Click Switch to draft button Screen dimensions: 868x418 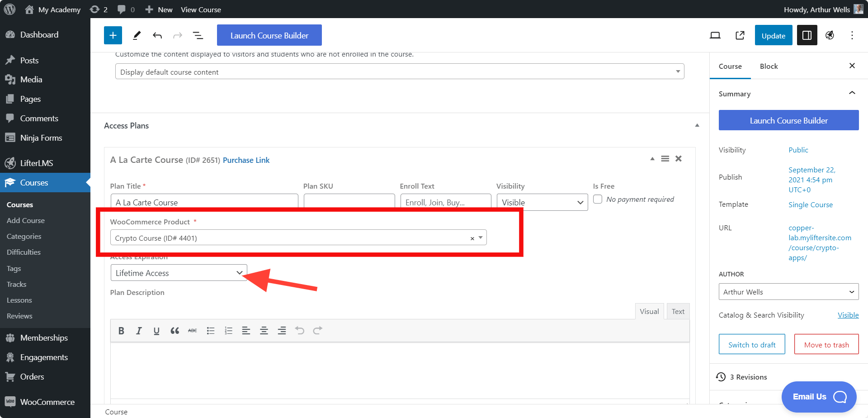tap(752, 344)
